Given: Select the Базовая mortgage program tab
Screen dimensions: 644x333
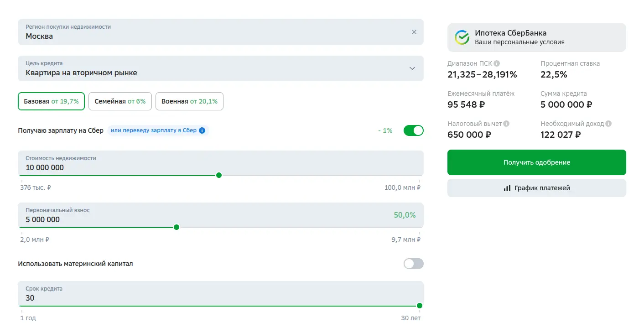Looking at the screenshot, I should click(x=51, y=101).
